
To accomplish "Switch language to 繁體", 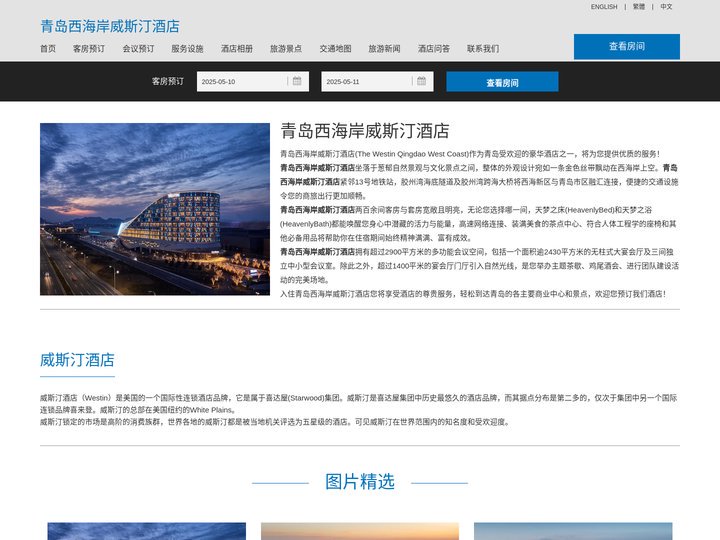I will click(639, 6).
